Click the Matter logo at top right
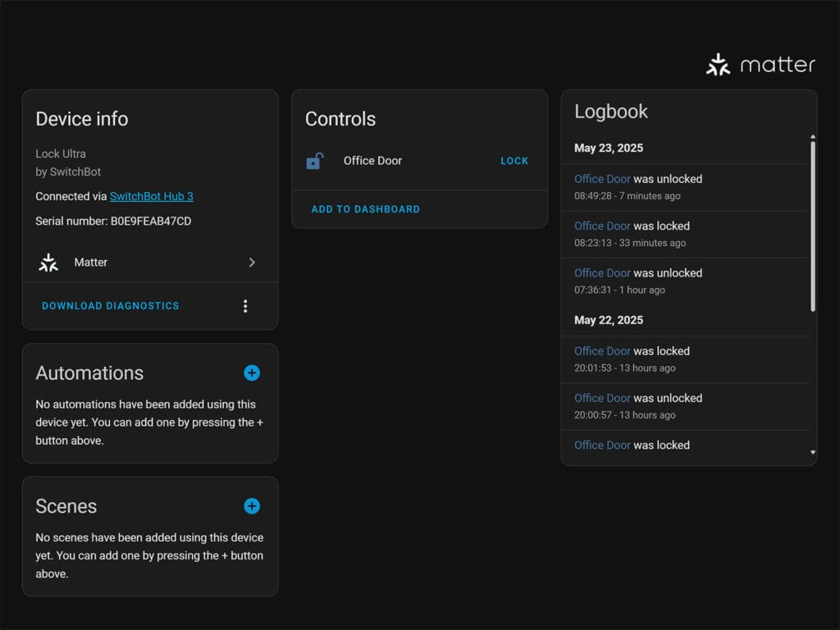 [760, 65]
